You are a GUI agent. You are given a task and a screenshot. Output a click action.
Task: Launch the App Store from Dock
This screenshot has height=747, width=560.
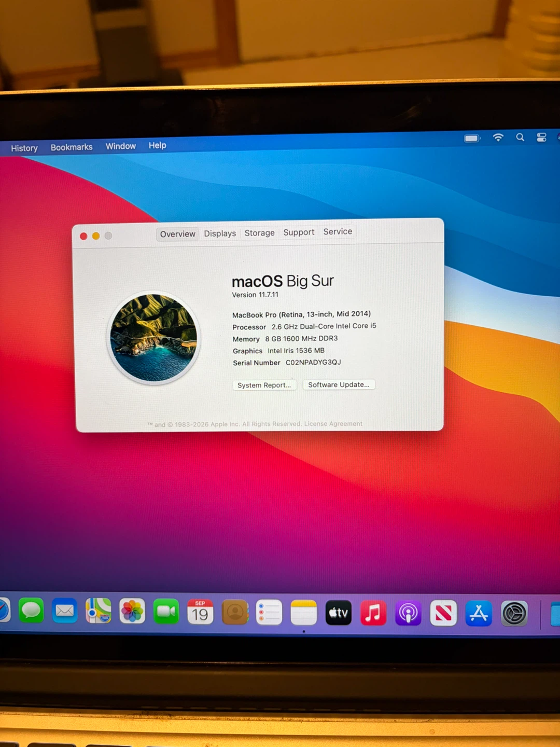pyautogui.click(x=479, y=613)
